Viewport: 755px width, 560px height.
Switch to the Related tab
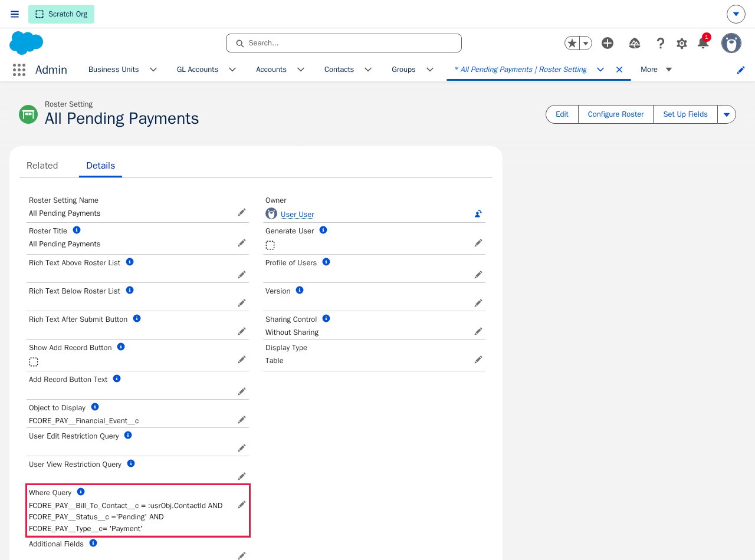coord(42,166)
